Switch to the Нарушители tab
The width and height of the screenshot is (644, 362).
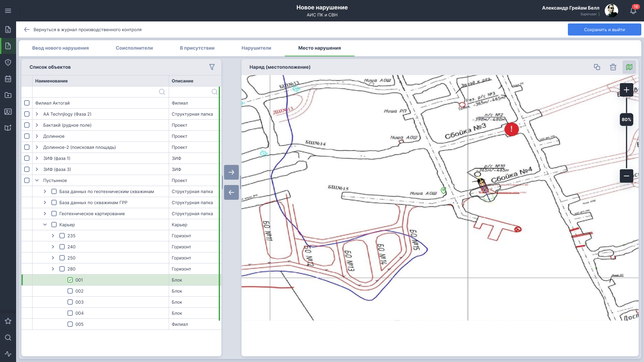256,48
